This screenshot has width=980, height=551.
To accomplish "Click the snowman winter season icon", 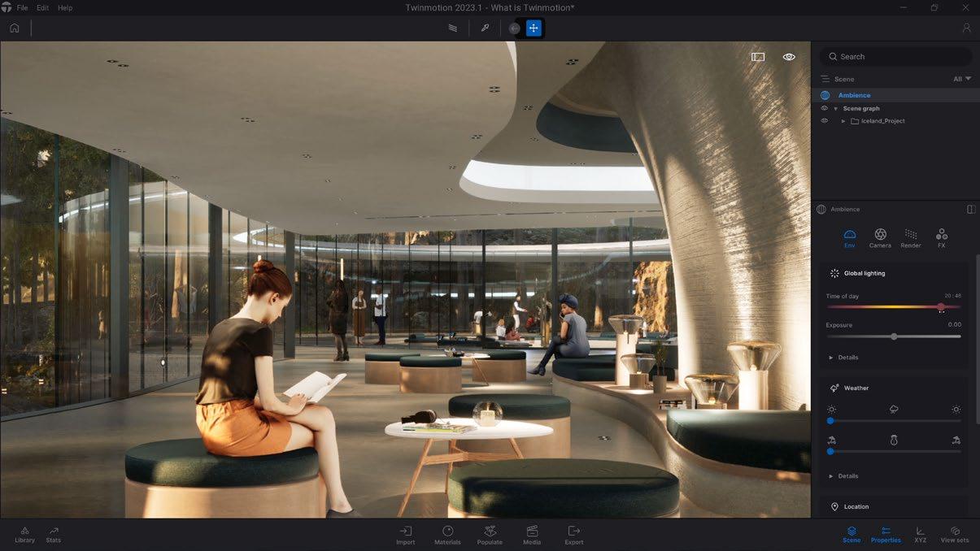I will coord(894,440).
